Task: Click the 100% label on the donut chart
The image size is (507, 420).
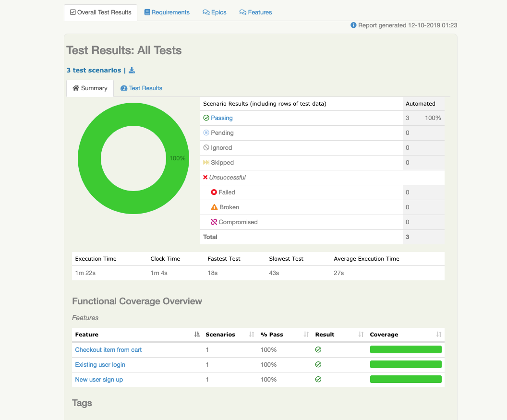Action: tap(178, 158)
